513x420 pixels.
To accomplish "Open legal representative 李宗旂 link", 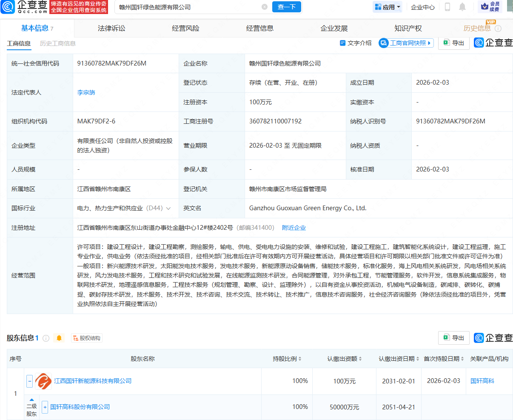I will (86, 92).
